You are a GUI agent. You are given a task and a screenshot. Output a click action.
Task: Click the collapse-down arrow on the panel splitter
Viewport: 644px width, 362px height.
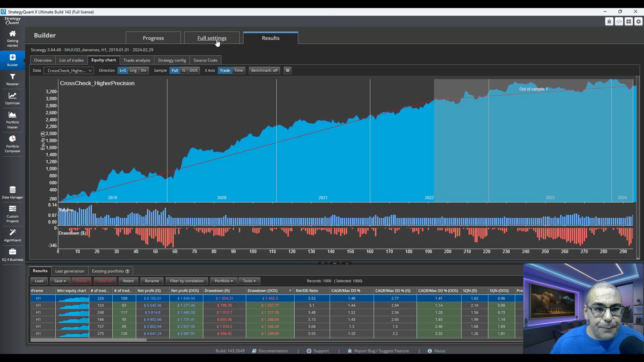347,263
